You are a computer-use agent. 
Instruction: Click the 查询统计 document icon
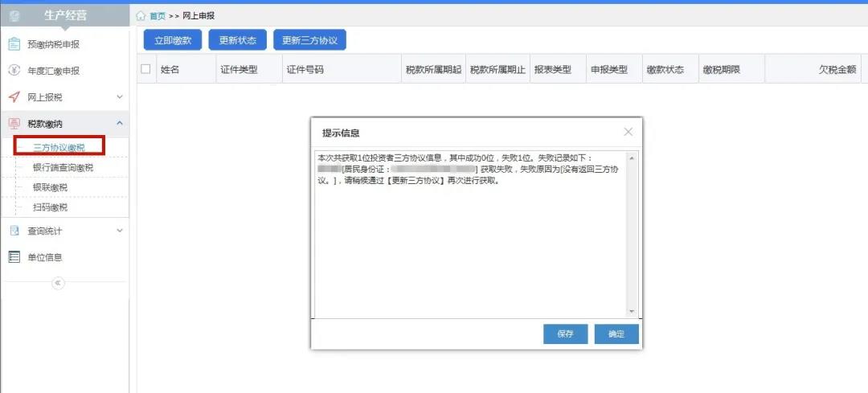pos(15,231)
